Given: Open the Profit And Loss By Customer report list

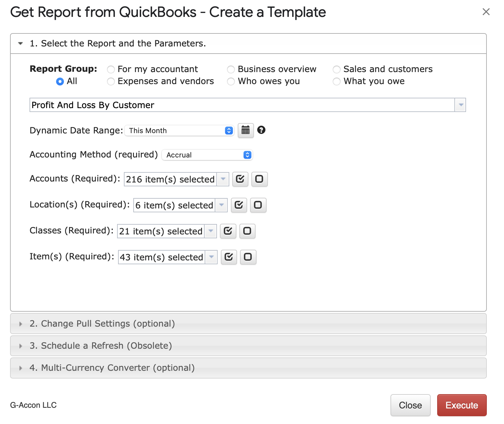Looking at the screenshot, I should click(460, 105).
